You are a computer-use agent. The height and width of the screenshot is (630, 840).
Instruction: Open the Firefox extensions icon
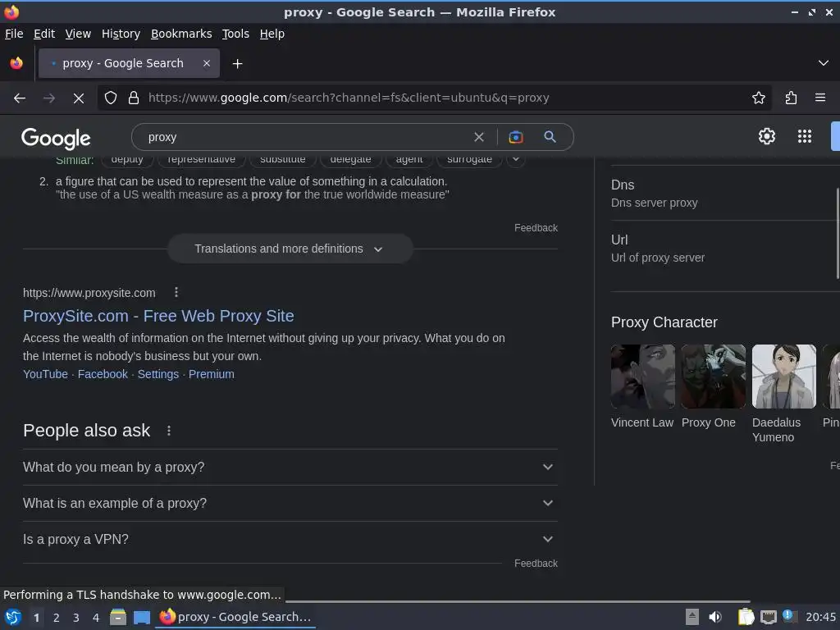click(791, 98)
